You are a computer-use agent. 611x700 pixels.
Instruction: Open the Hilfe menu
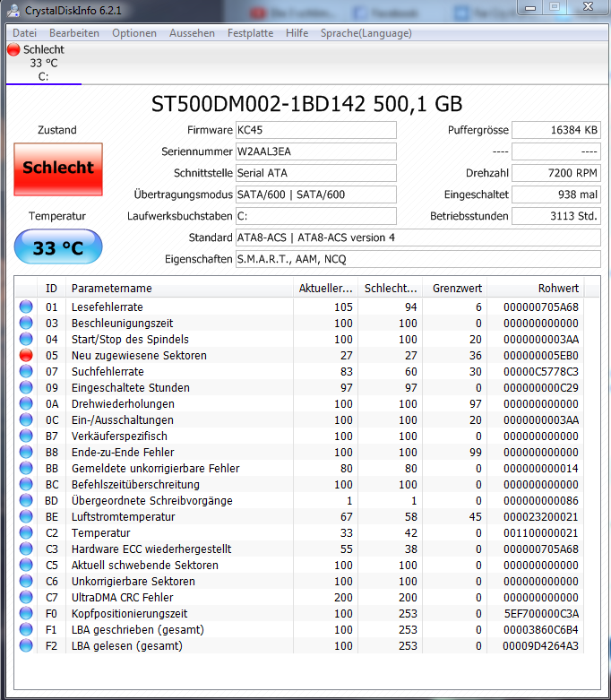coord(297,33)
